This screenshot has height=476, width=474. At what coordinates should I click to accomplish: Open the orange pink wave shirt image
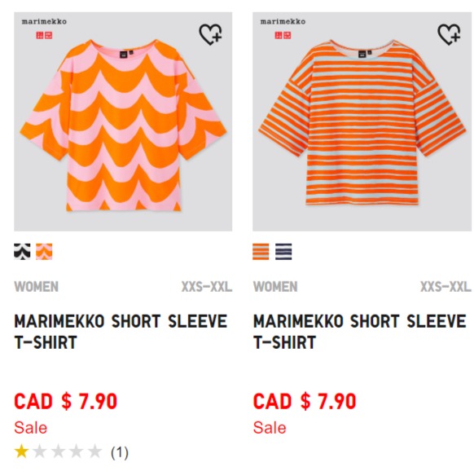point(123,121)
